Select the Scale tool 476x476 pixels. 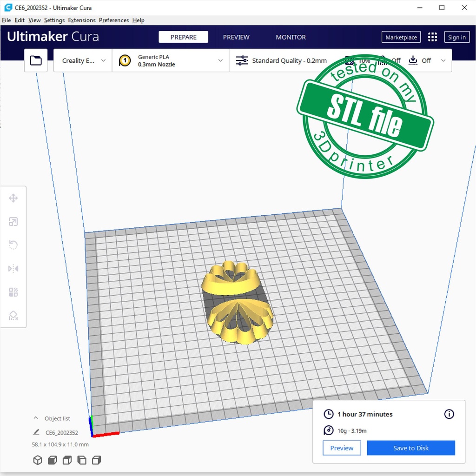(13, 222)
